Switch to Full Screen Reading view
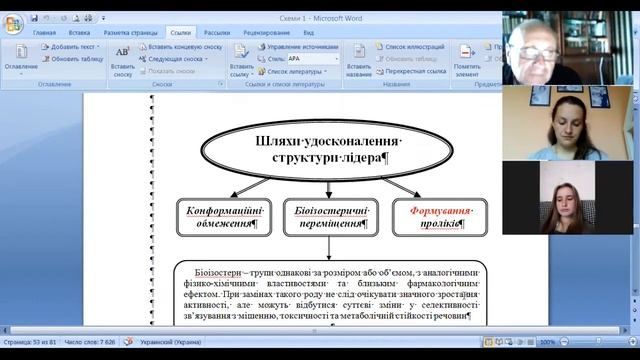Viewport: 640px width, 360px height. click(499, 342)
